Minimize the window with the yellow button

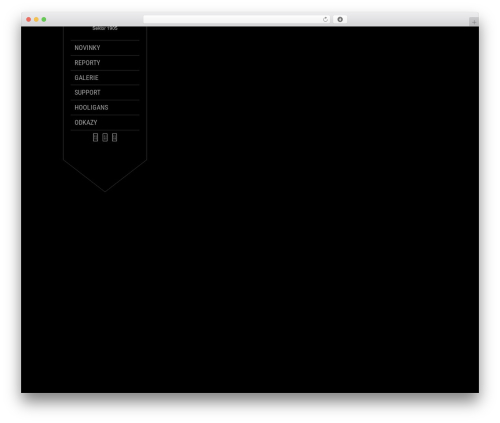(x=36, y=19)
